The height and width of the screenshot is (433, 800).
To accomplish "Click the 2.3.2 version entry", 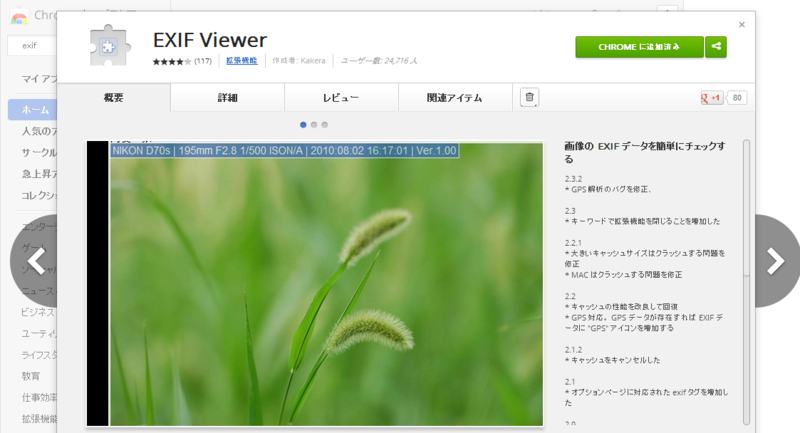I will coord(573,179).
